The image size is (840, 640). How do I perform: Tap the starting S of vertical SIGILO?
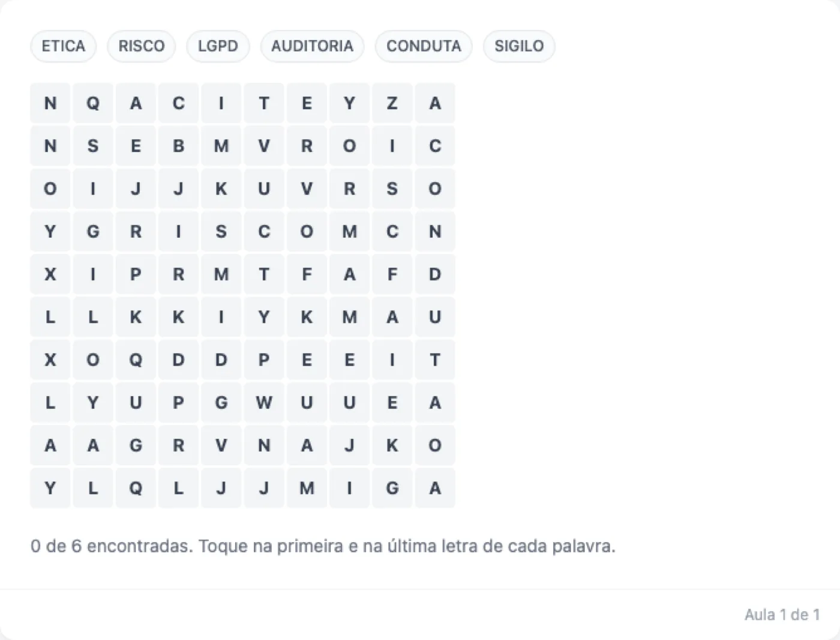pyautogui.click(x=93, y=146)
